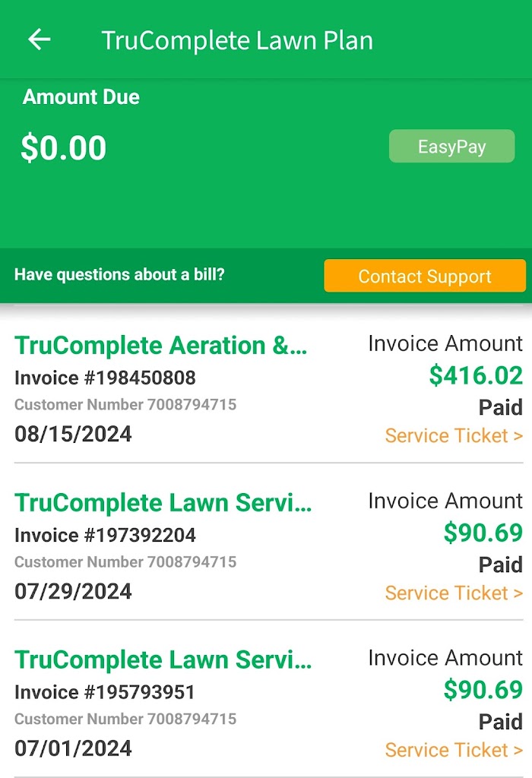Select the Lawn Service title dated 07/01/2024
This screenshot has width=532, height=778.
coord(163,660)
